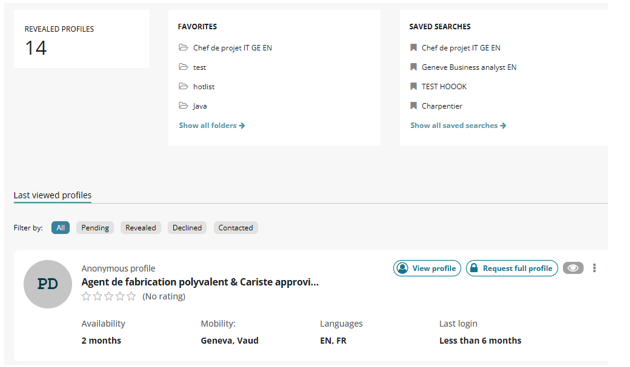This screenshot has width=630, height=367.
Task: Open the Java favorites folder
Action: [200, 106]
